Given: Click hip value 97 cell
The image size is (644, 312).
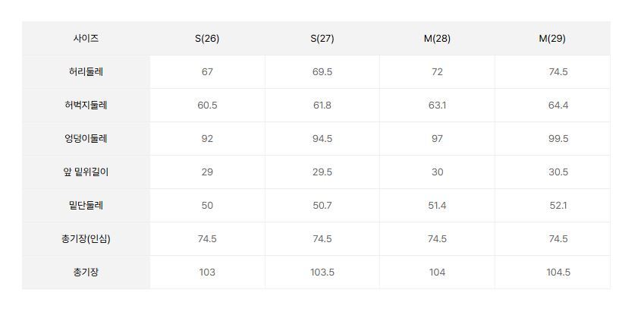Looking at the screenshot, I should tap(437, 139).
